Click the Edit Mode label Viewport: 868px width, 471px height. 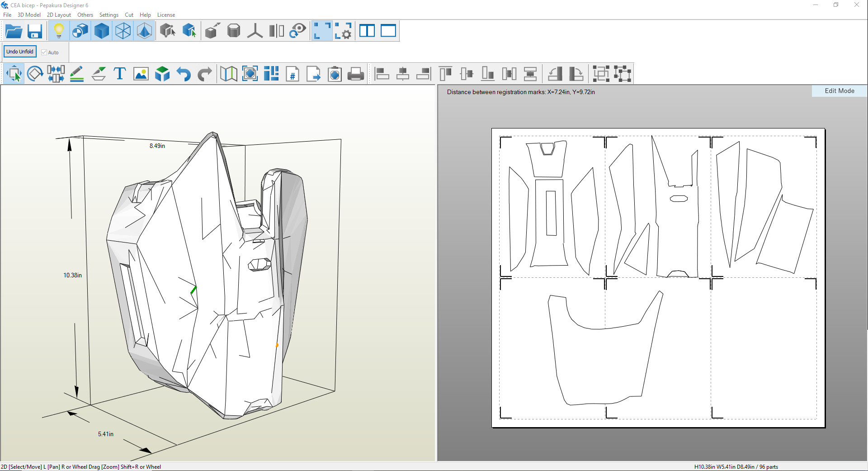coord(839,91)
